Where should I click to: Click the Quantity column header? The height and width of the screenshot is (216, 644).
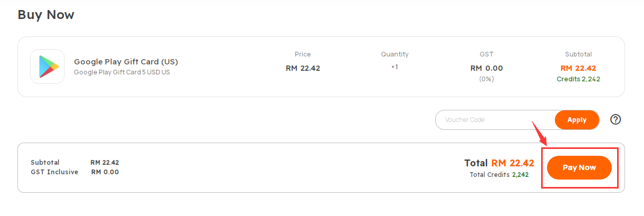[395, 54]
